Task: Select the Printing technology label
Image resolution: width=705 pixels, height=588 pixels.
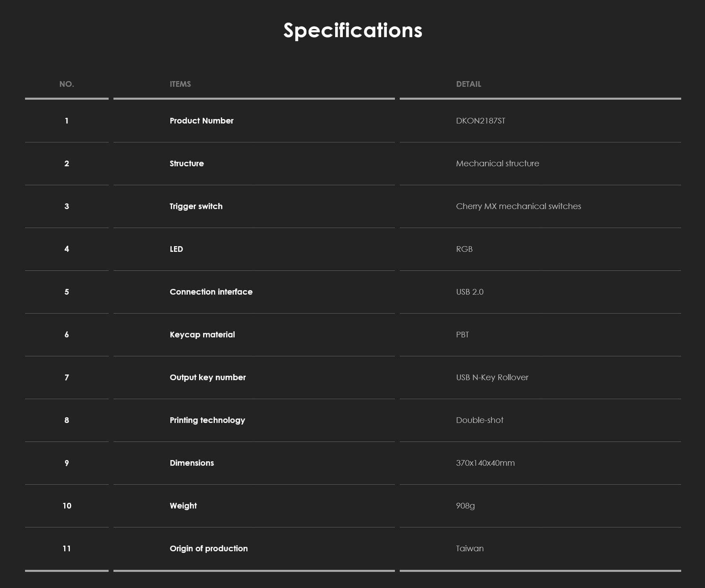Action: [207, 420]
